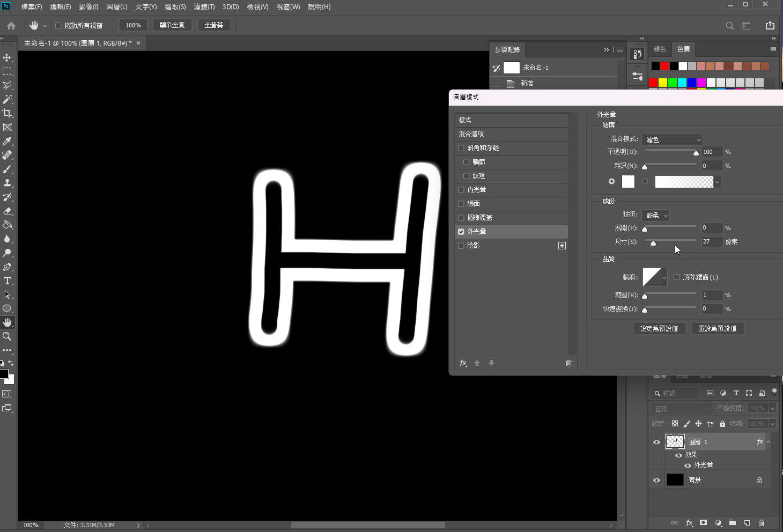Viewport: 783px width, 532px height.
Task: Open the 混合模式 dropdown
Action: pyautogui.click(x=672, y=139)
